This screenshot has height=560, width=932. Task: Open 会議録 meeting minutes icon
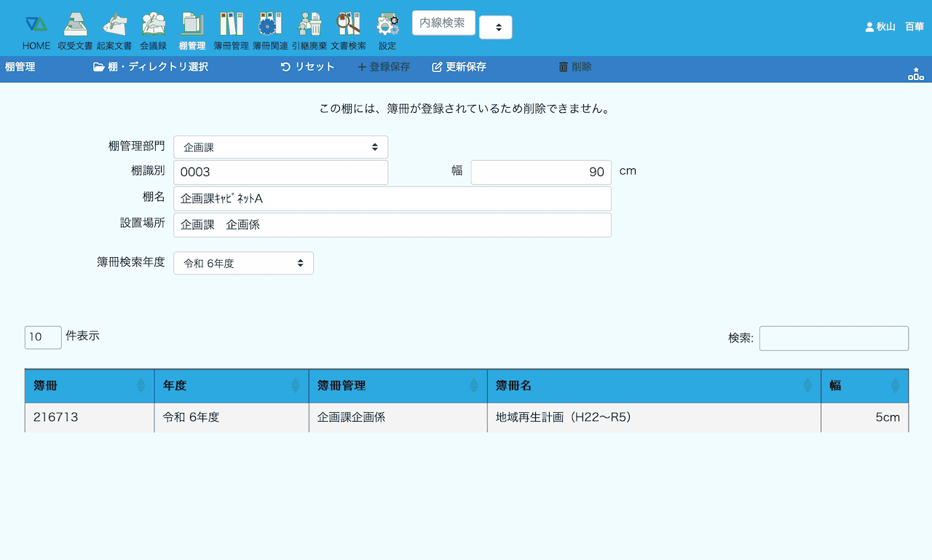[154, 25]
